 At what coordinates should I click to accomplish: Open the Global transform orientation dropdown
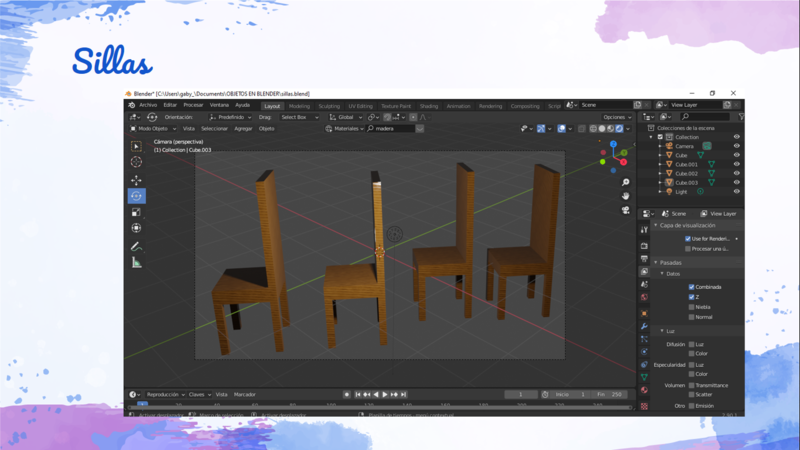click(x=345, y=117)
